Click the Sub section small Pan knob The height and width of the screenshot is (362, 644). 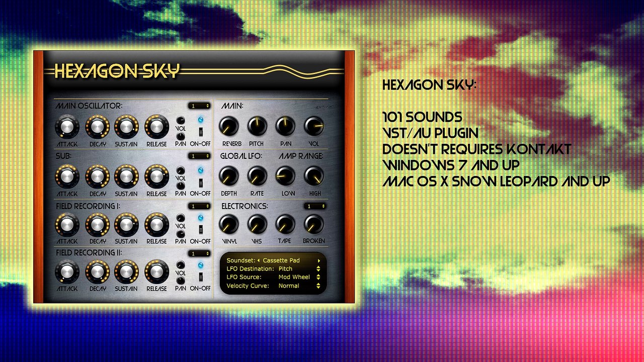(x=181, y=186)
